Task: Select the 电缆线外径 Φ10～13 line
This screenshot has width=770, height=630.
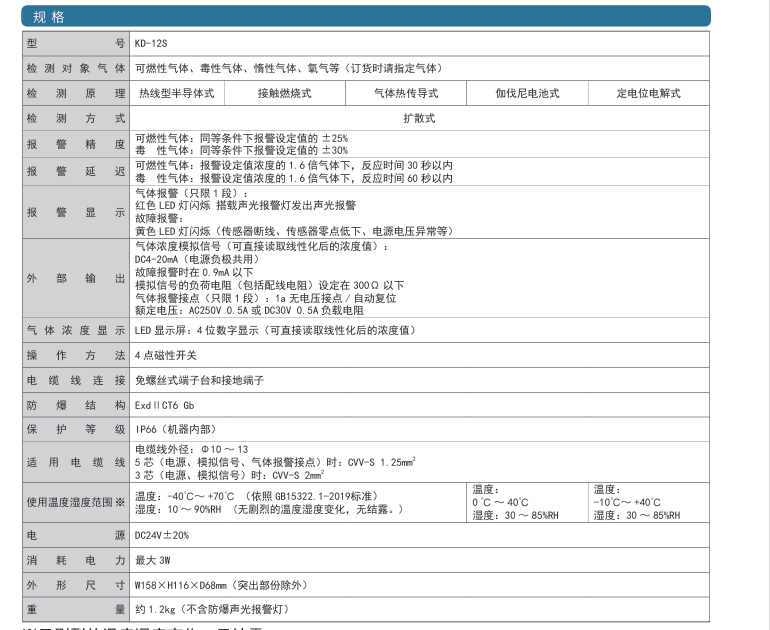Action: [192, 449]
